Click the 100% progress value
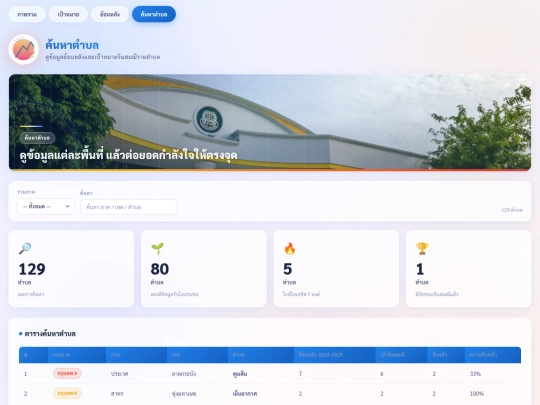The image size is (540, 405). (477, 394)
